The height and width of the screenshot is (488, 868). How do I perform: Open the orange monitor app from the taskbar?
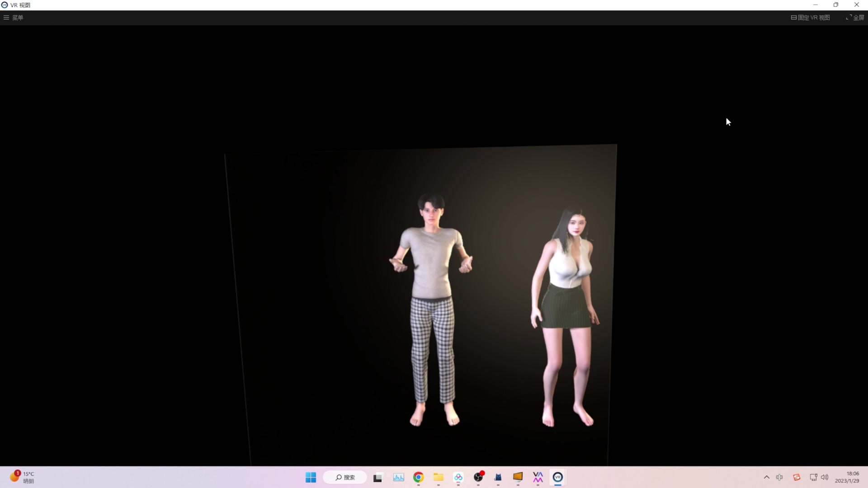tap(518, 478)
